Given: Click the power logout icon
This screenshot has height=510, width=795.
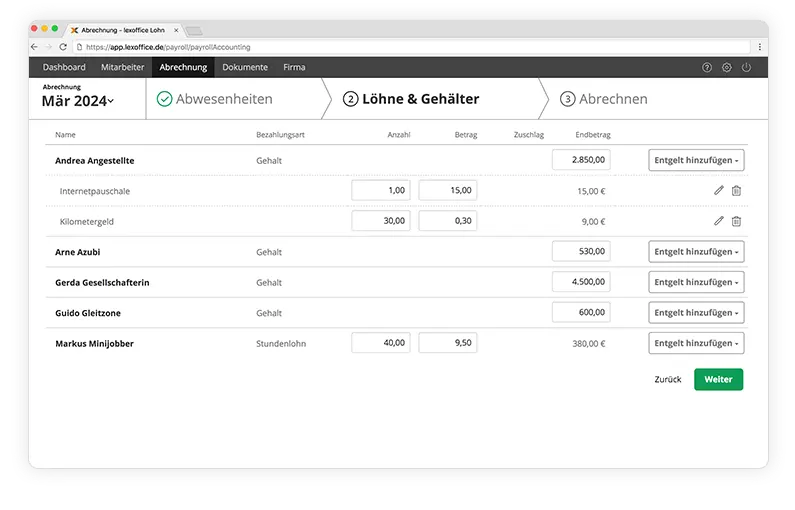Looking at the screenshot, I should 746,67.
